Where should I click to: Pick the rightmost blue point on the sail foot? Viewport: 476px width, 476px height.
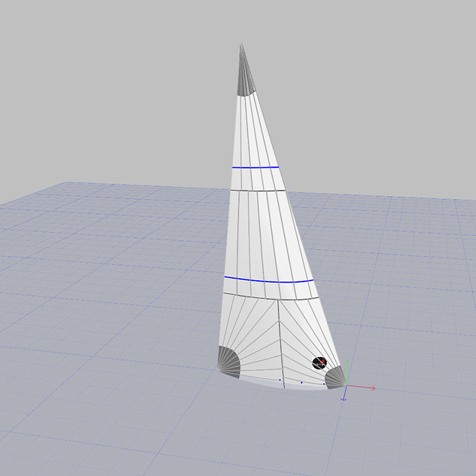(324, 384)
